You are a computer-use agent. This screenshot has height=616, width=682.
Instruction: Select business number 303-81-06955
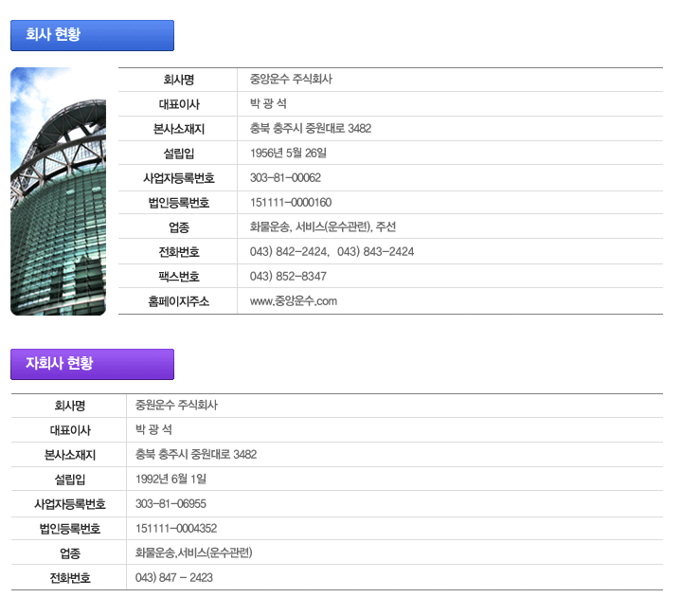[x=170, y=504]
